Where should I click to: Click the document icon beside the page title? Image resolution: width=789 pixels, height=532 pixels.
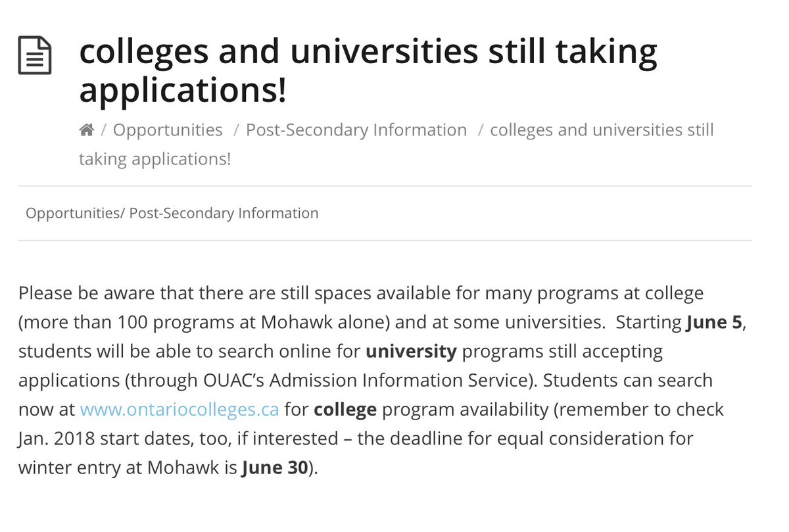coord(34,56)
